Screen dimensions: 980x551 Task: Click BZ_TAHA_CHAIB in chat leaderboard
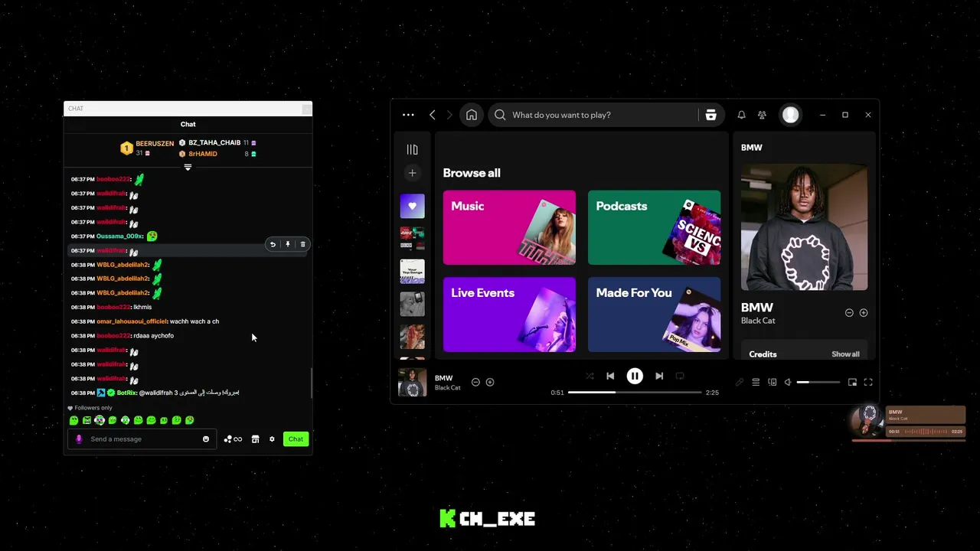click(214, 143)
